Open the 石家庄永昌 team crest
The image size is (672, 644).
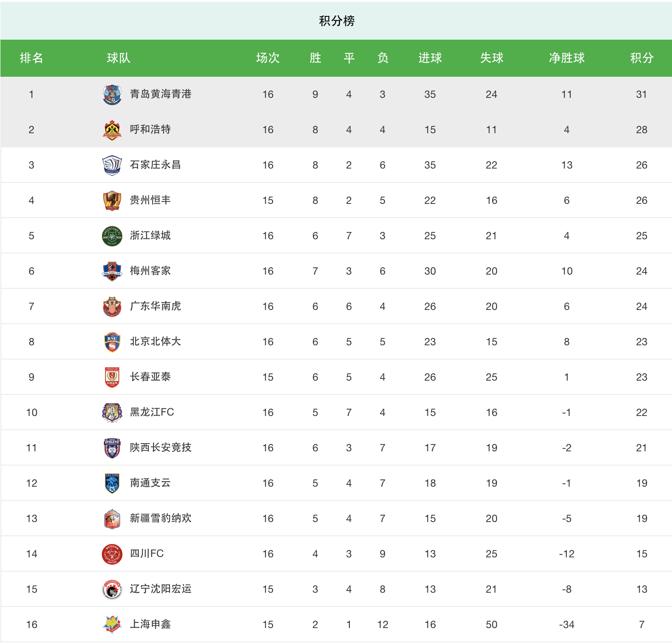112,166
